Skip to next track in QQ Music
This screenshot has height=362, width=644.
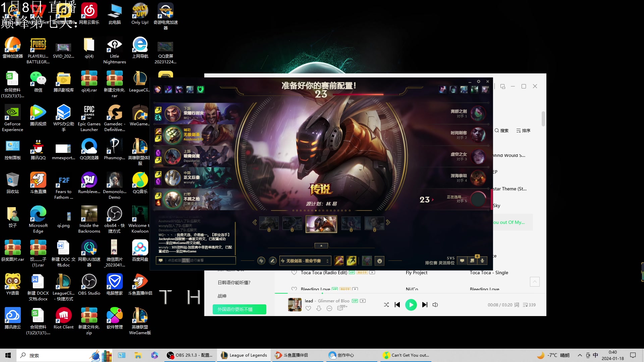pos(425,305)
